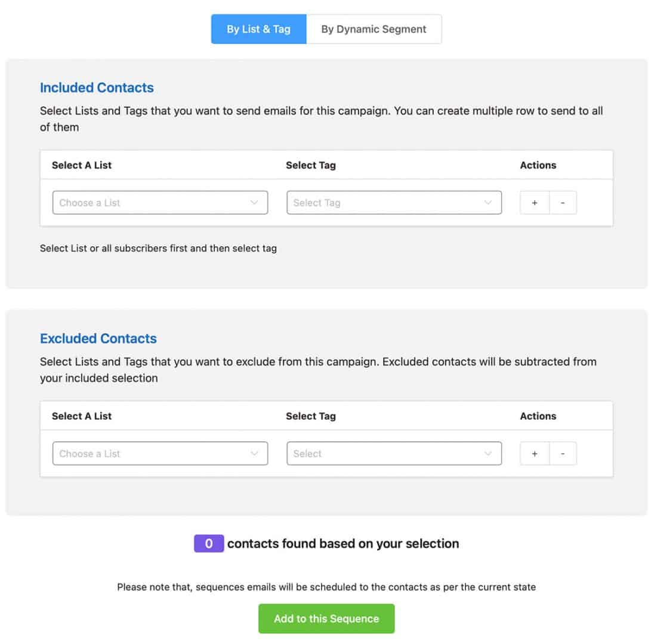
Task: Open Excluded Contacts Choose a List field
Action: click(x=160, y=454)
